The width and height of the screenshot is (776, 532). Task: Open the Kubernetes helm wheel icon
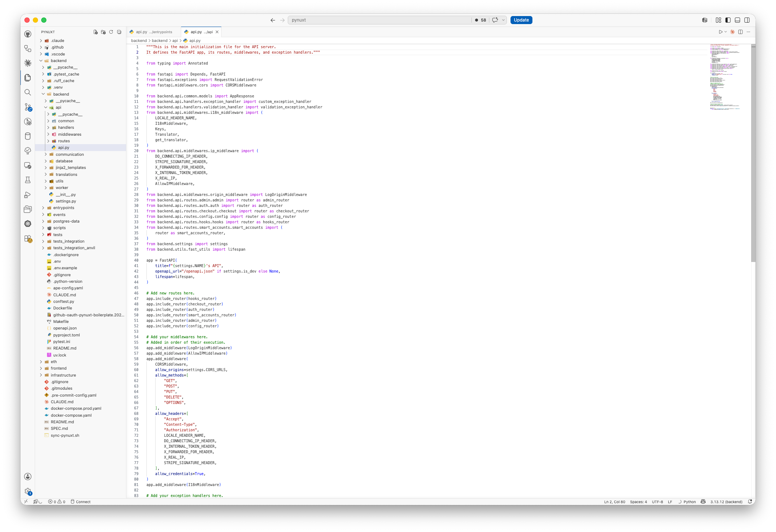[28, 224]
